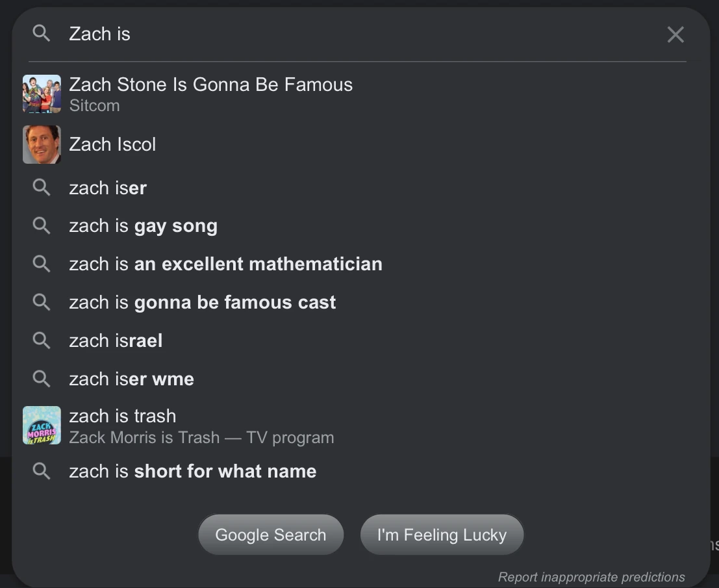
Task: Click the search icon beside "zach is gay song"
Action: (41, 225)
